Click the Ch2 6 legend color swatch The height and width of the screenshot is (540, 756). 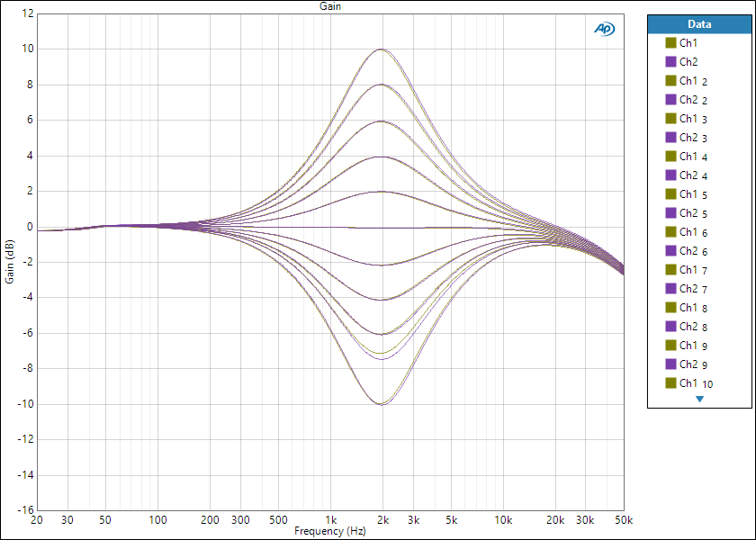pyautogui.click(x=670, y=251)
